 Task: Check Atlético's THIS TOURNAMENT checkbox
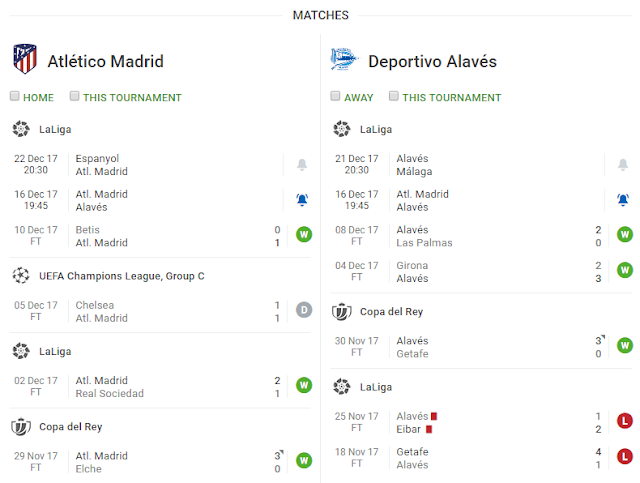75,97
